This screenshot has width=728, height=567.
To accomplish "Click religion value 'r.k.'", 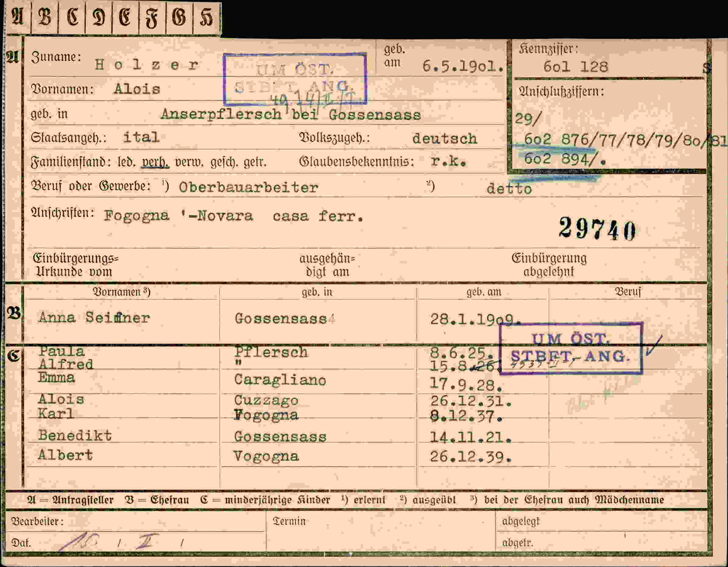I will (x=448, y=162).
